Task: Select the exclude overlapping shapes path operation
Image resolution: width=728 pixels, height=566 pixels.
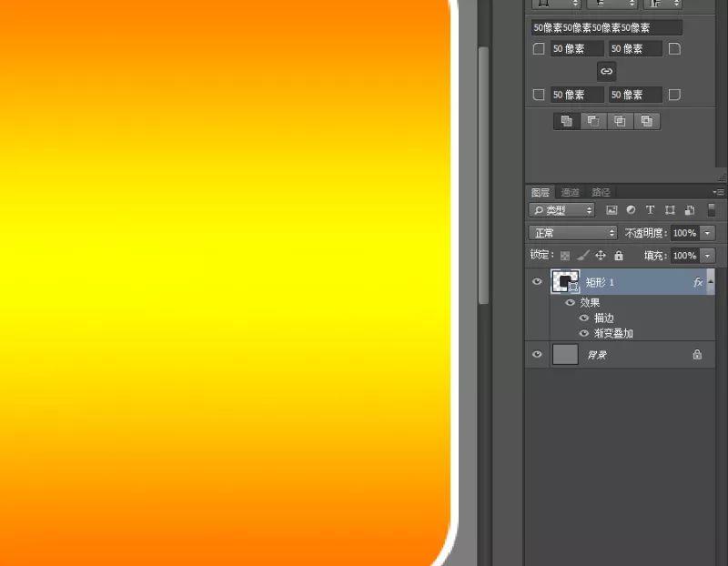Action: click(x=647, y=121)
